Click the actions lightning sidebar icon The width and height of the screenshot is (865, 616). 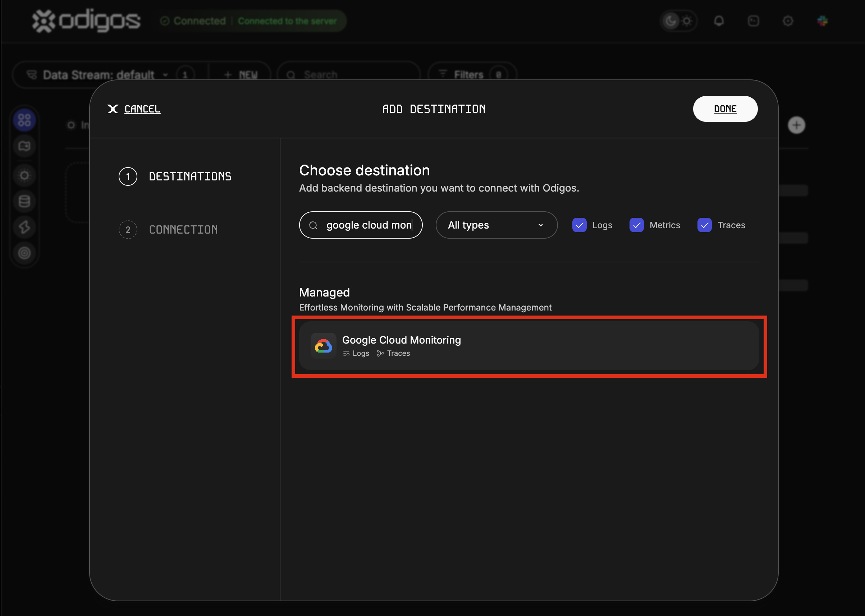24,227
